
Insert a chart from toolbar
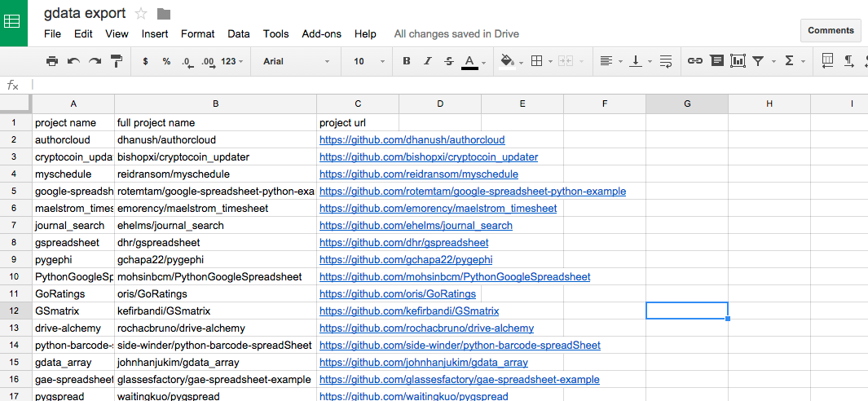738,61
